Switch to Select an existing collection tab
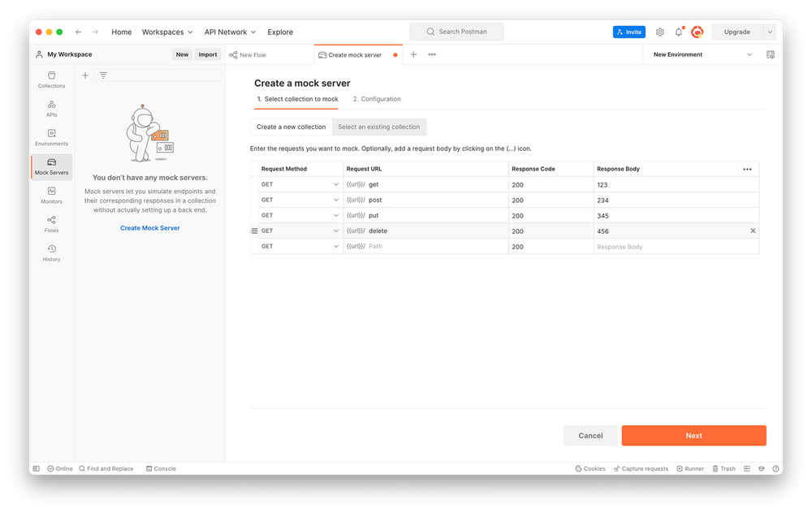The height and width of the screenshot is (513, 812). (379, 127)
